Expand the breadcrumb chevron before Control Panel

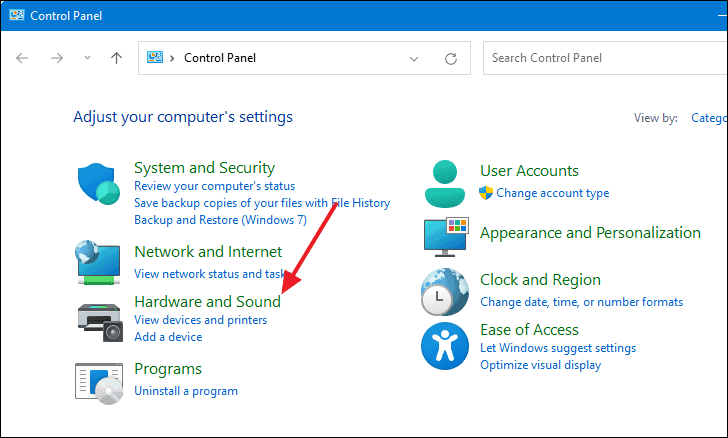coord(172,58)
